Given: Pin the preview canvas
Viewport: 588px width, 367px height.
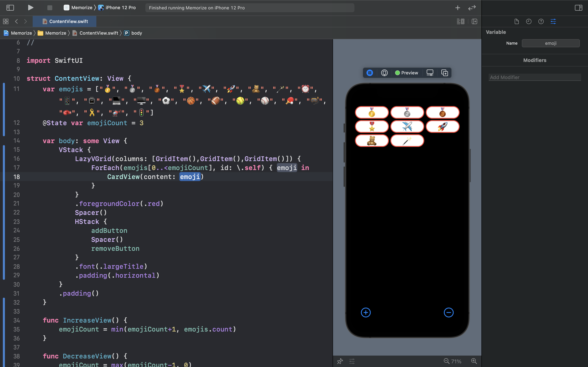Looking at the screenshot, I should [340, 361].
